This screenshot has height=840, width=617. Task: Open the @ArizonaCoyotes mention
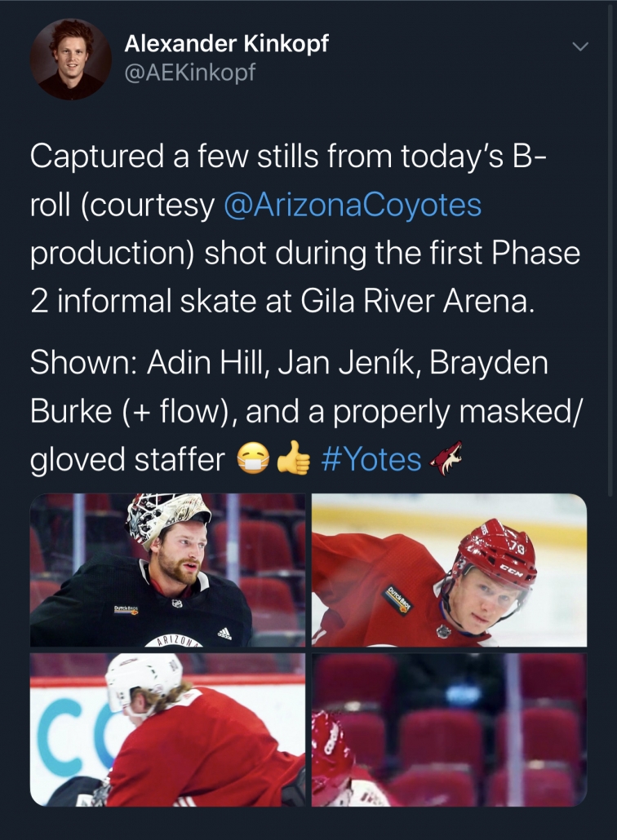(x=353, y=206)
